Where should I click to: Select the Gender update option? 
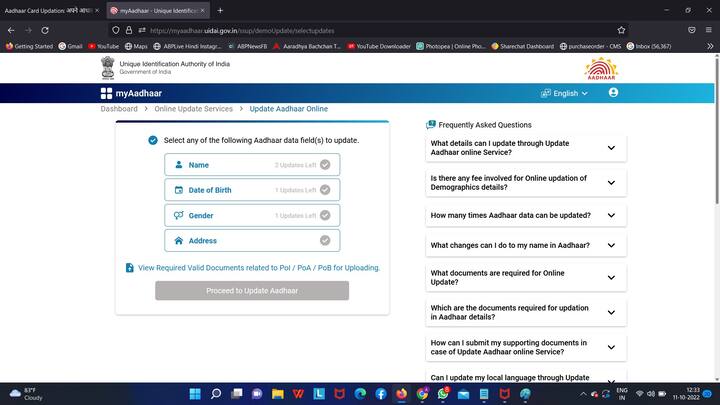point(252,216)
